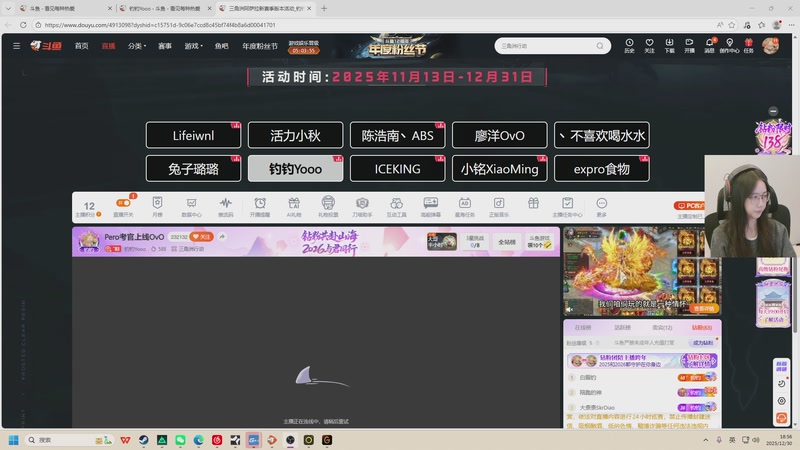
Task: Click the orange 关注 follow button
Action: click(202, 237)
